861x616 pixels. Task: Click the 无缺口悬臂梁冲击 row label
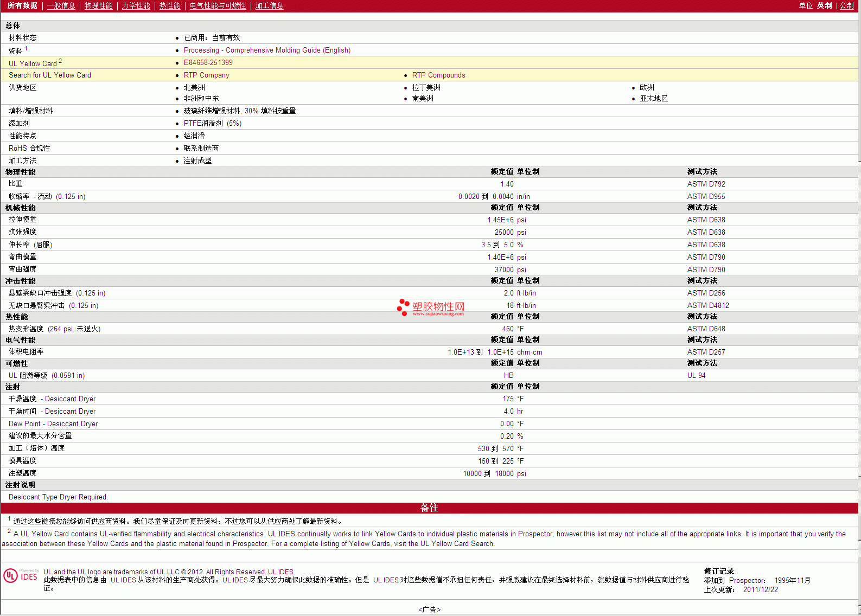[x=53, y=306]
